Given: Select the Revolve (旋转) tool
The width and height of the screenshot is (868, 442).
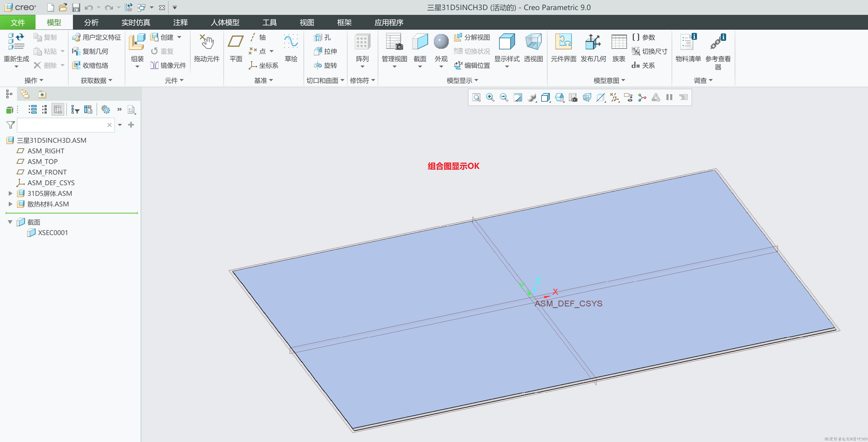Looking at the screenshot, I should [x=325, y=66].
